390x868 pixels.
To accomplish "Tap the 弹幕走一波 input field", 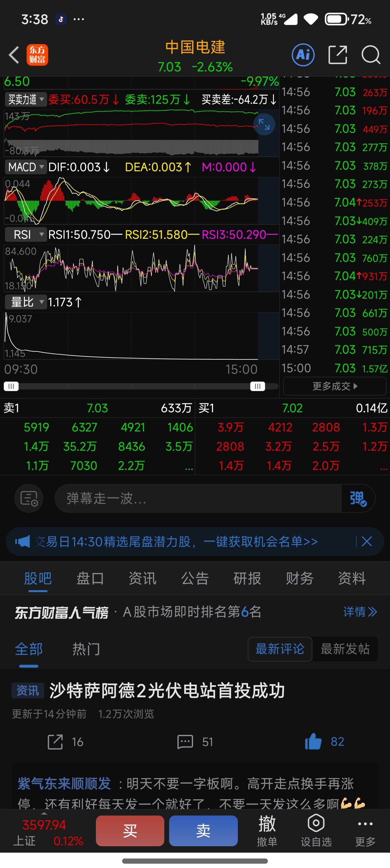I will [198, 498].
